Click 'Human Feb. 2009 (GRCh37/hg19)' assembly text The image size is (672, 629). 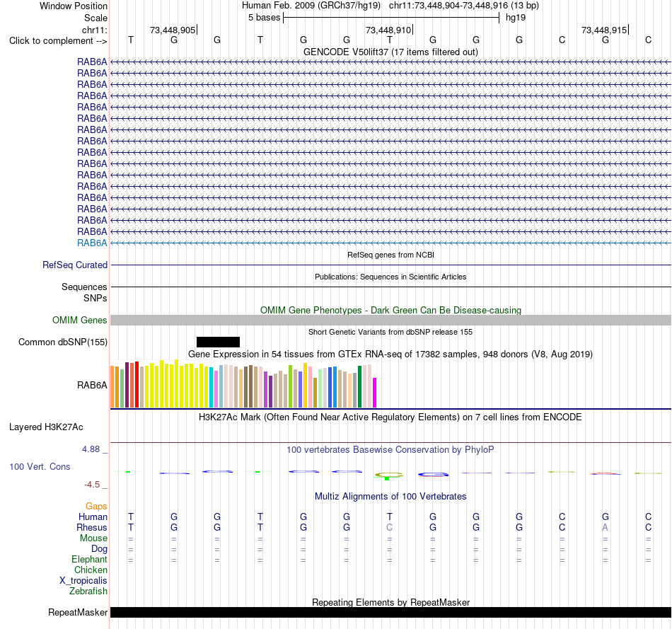(311, 6)
